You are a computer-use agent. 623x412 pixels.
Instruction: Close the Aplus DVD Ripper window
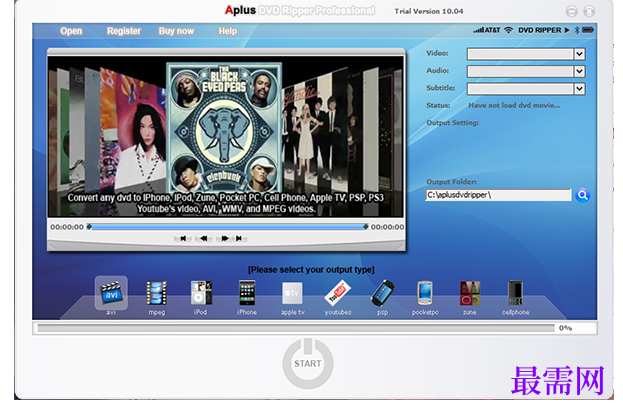(589, 11)
